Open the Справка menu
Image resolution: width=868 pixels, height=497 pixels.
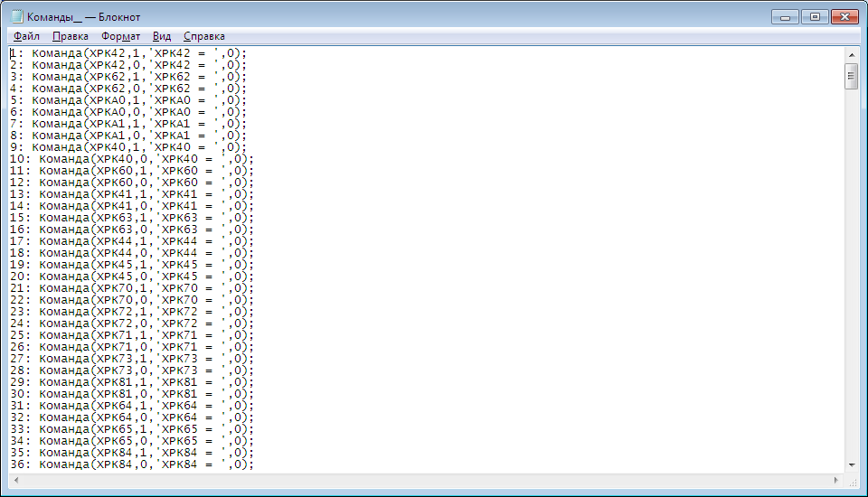click(x=204, y=36)
